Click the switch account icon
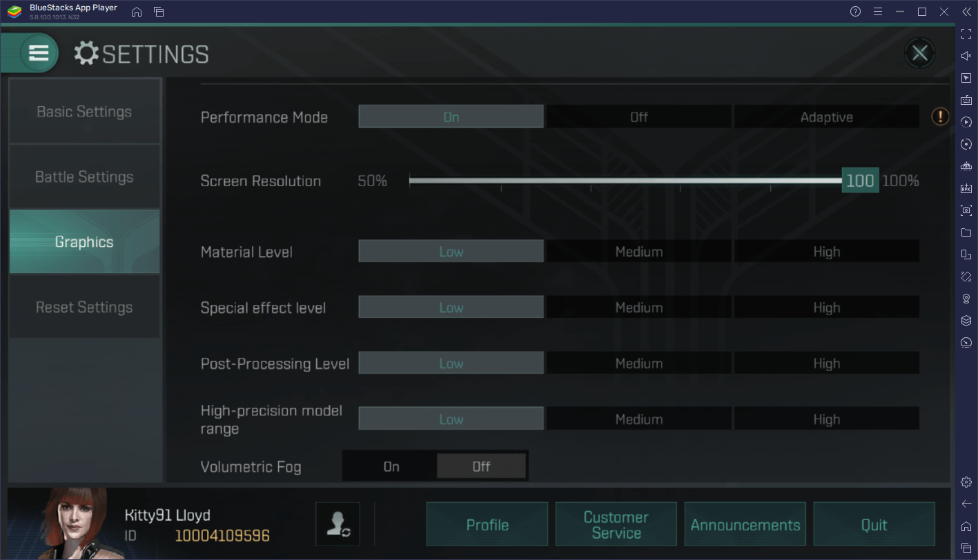The image size is (978, 560). click(x=338, y=524)
